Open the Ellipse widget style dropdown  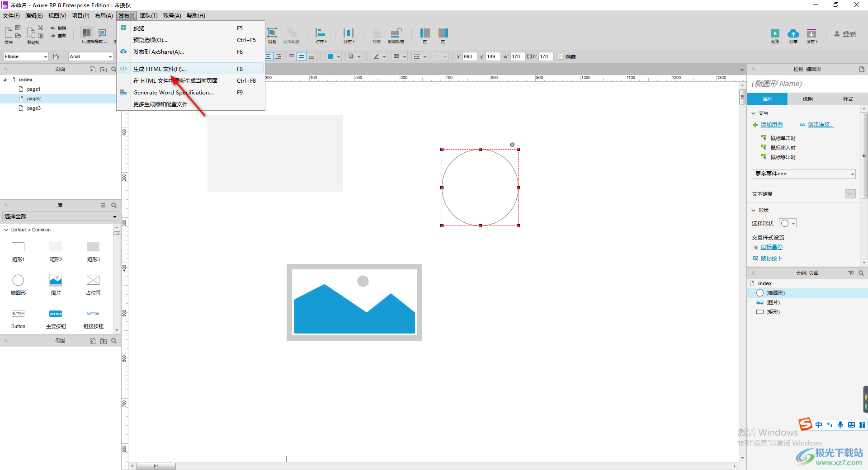pyautogui.click(x=26, y=56)
